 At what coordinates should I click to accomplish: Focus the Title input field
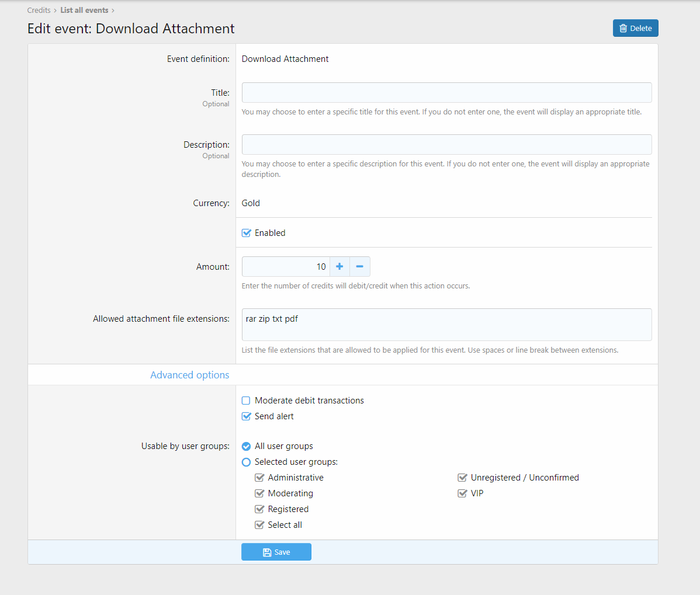(x=446, y=93)
